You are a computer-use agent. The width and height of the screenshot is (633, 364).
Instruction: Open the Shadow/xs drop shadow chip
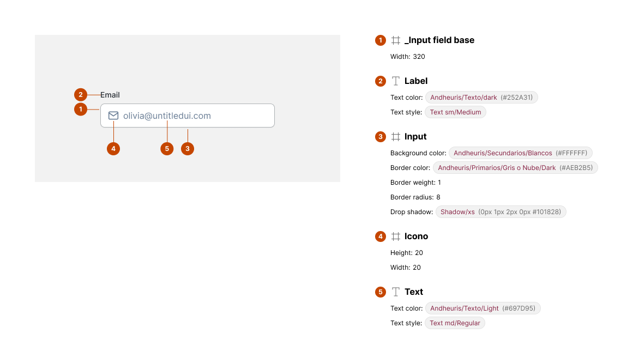tap(501, 212)
